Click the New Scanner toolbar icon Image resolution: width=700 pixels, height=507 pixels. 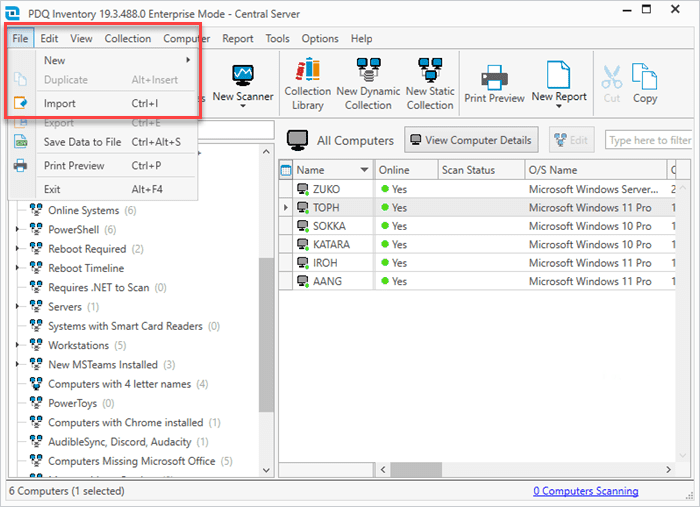point(243,75)
